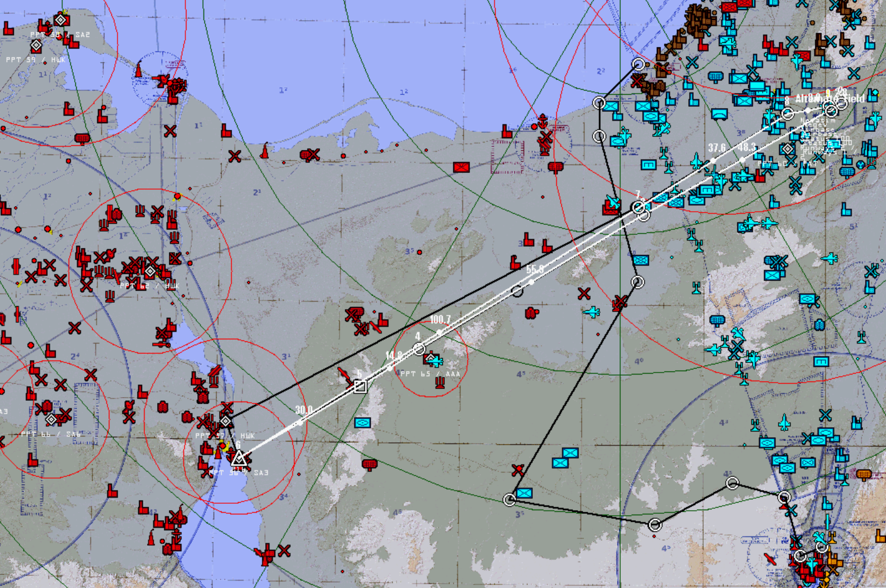This screenshot has width=886, height=588.
Task: Select the 30.0 distance marker on white route
Action: [304, 410]
